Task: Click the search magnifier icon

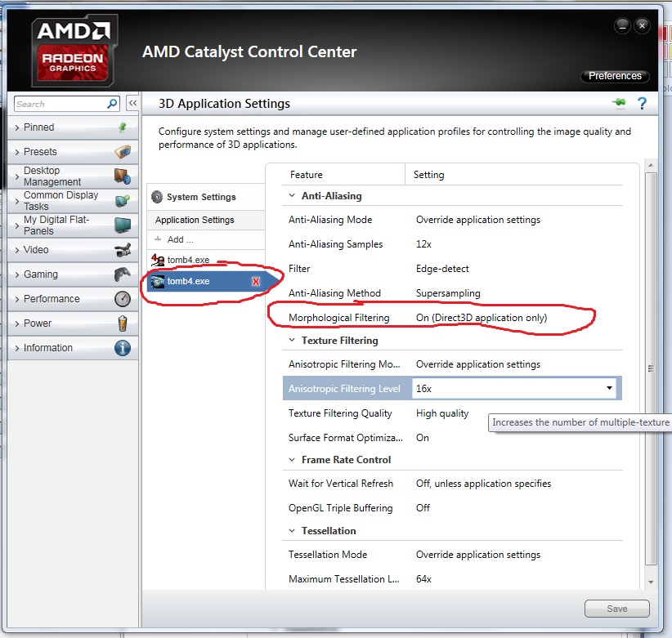Action: coord(112,104)
